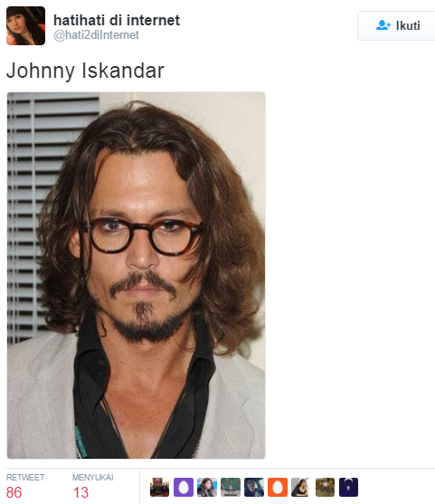Open the orange egg avatar profile
435x504 pixels.
pyautogui.click(x=278, y=488)
